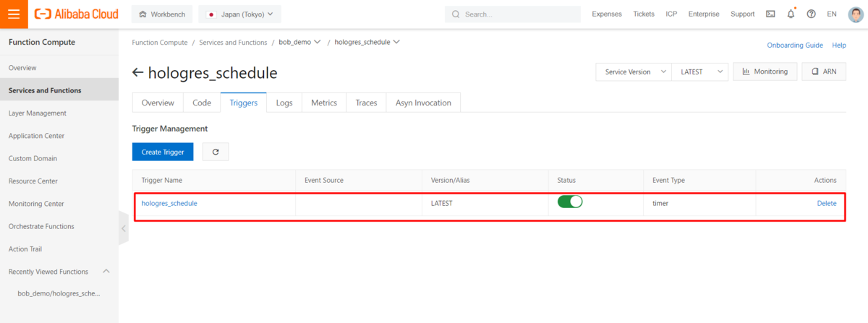
Task: Switch to the Traces tab
Action: 367,103
